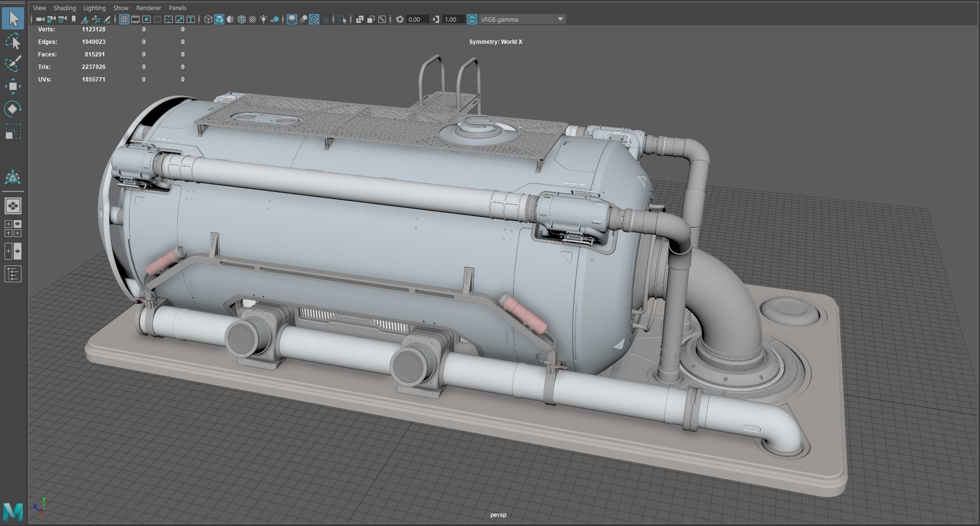Switch to two-pane side-by-side layout
980x526 pixels.
13,251
